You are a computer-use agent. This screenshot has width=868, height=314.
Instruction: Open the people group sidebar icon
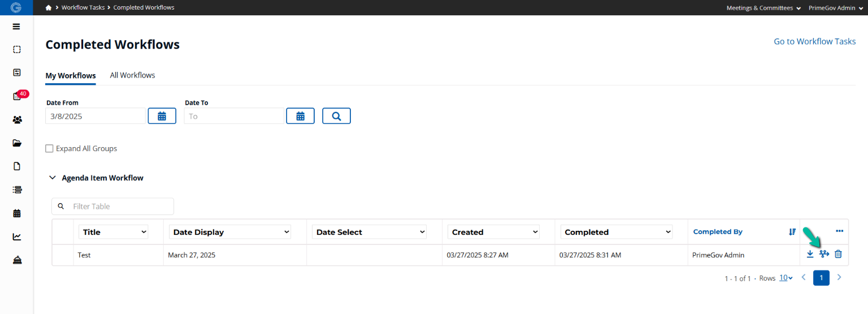(17, 119)
